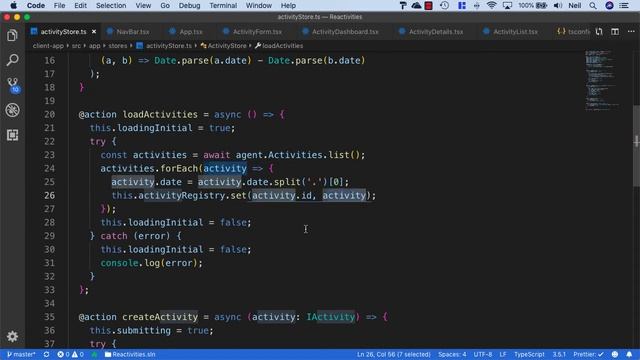Viewport: 640px width, 360px height.
Task: Open the Explorer view in activity bar
Action: point(12,36)
